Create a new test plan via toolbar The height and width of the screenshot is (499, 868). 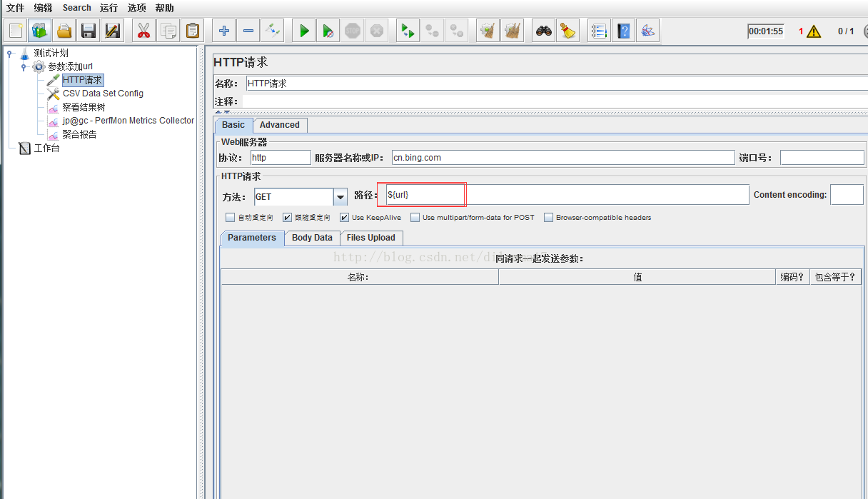pos(16,31)
